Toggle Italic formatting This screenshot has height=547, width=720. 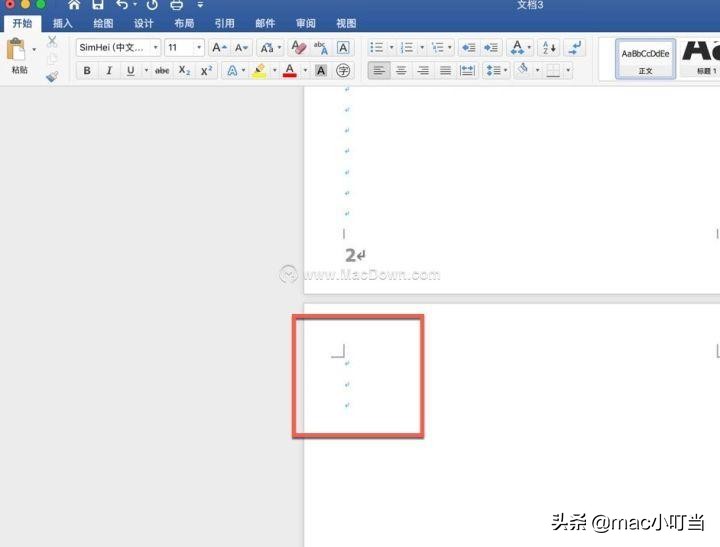pos(109,71)
